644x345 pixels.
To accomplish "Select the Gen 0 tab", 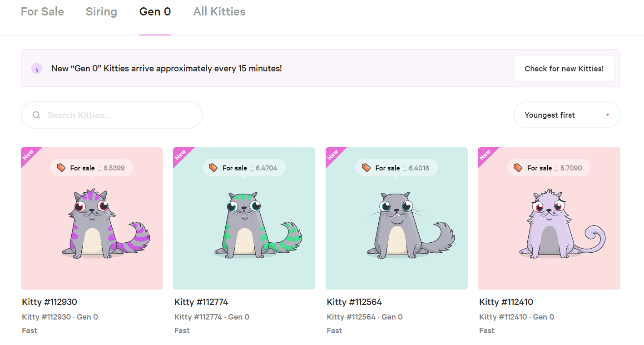I will coord(155,12).
